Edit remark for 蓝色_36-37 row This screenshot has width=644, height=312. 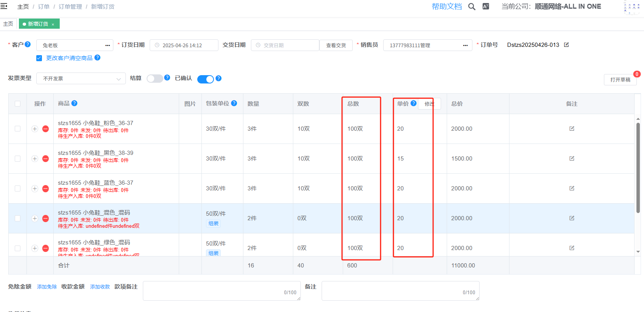pyautogui.click(x=571, y=188)
